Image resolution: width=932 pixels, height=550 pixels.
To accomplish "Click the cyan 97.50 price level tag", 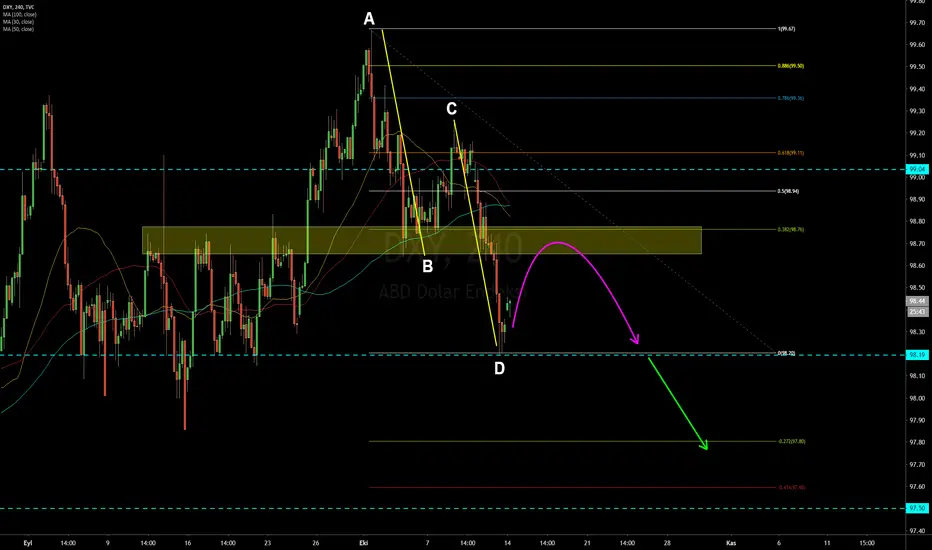I will (916, 508).
